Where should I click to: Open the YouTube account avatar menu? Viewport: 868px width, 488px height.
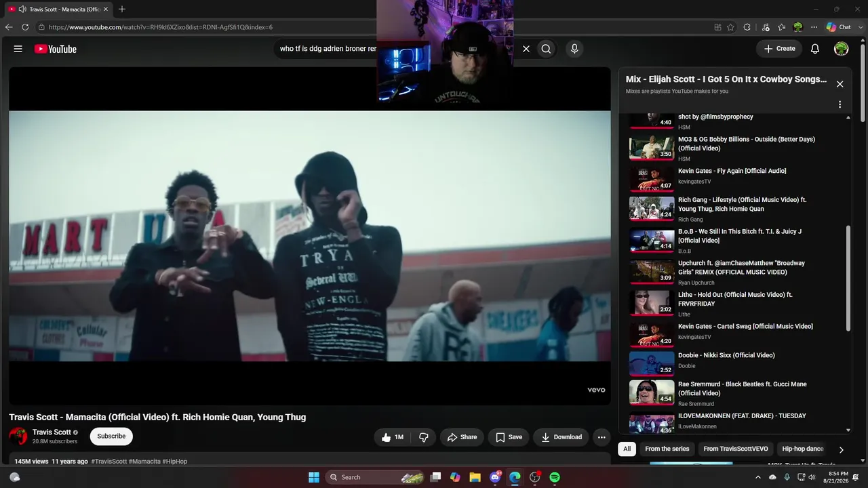pyautogui.click(x=841, y=49)
